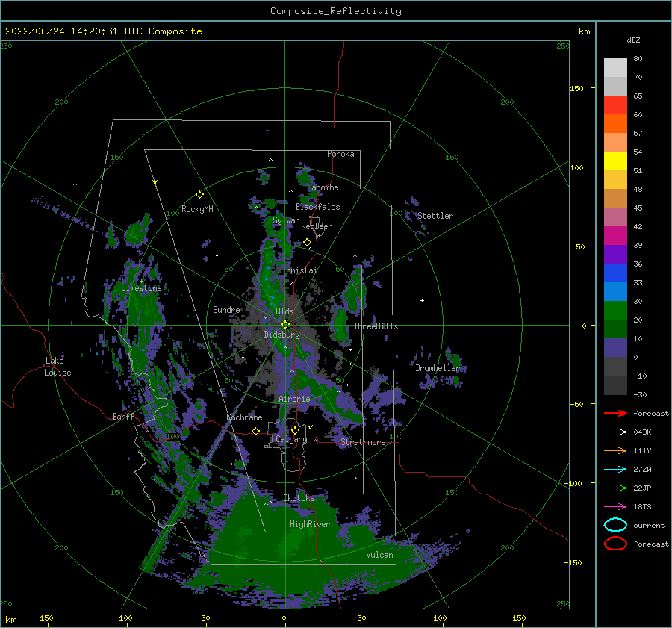The height and width of the screenshot is (628, 672).
Task: Click the Ponoka city label
Action: (340, 154)
